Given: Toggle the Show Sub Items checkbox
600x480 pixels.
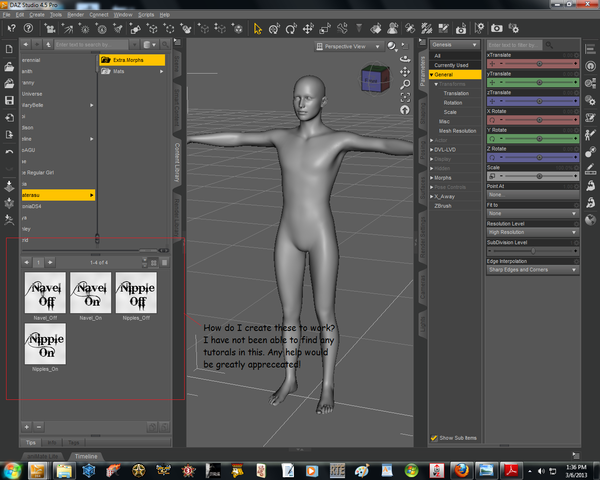Looking at the screenshot, I should [x=434, y=437].
